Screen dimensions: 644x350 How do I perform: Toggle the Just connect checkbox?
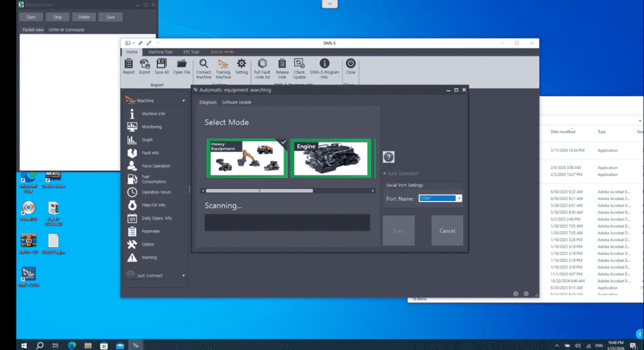click(386, 174)
